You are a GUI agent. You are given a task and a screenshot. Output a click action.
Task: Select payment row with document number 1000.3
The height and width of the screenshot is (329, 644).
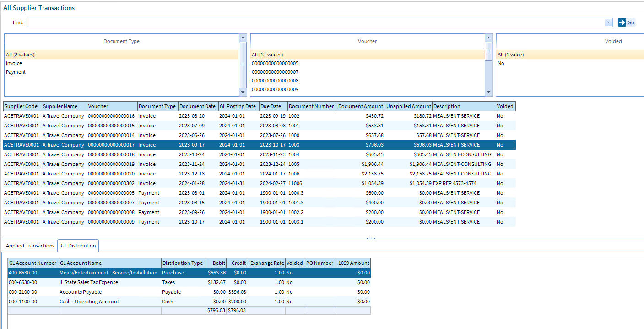click(260, 193)
